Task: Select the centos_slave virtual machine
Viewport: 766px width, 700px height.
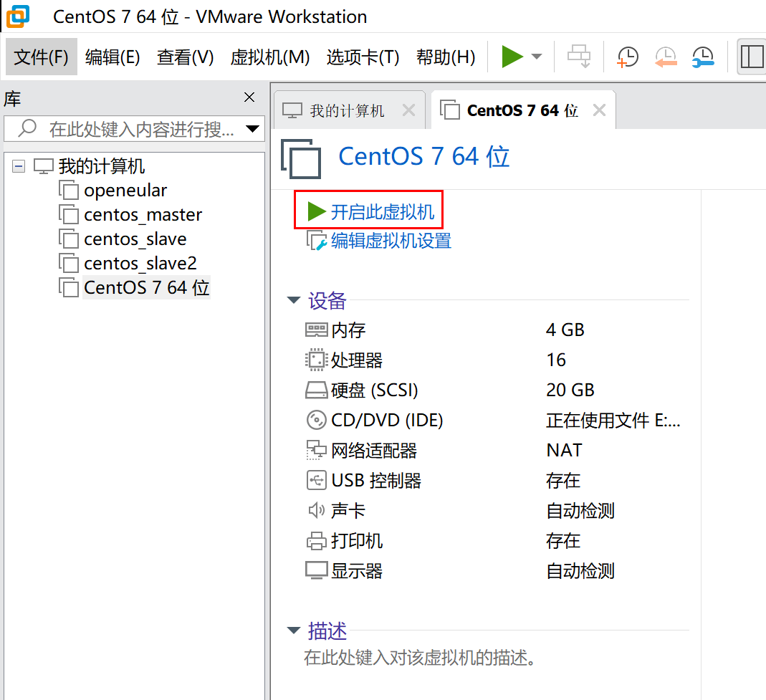Action: [135, 239]
